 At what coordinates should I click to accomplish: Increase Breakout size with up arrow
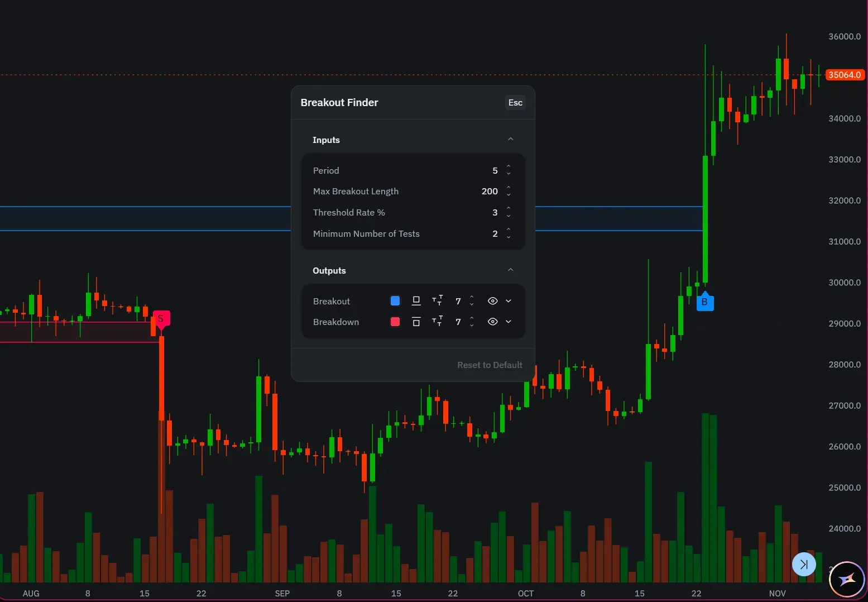(472, 298)
